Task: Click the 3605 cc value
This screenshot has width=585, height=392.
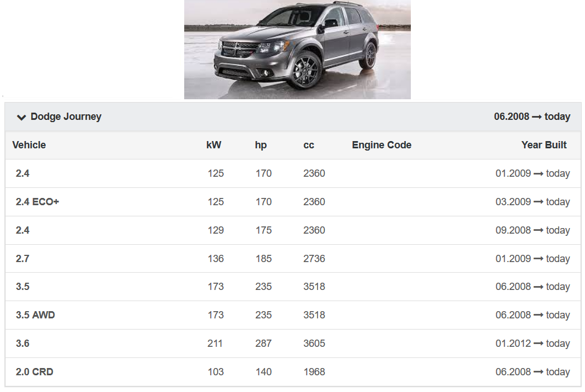Action: 314,343
